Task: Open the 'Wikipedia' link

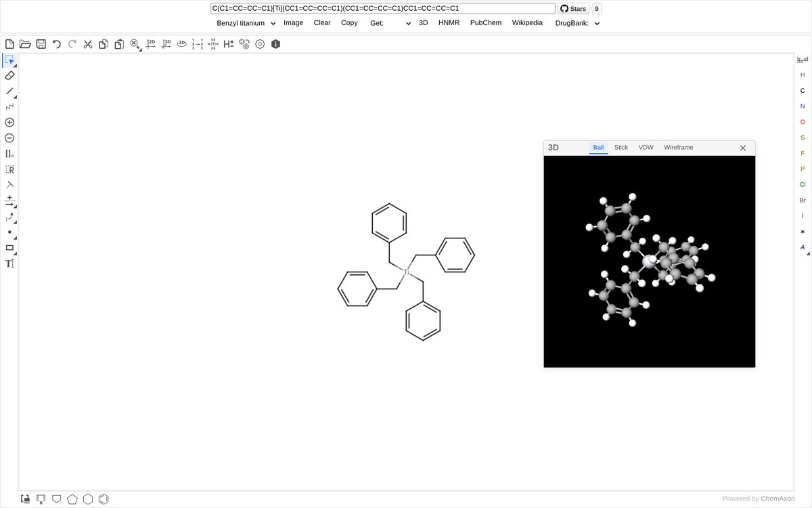Action: click(x=527, y=22)
